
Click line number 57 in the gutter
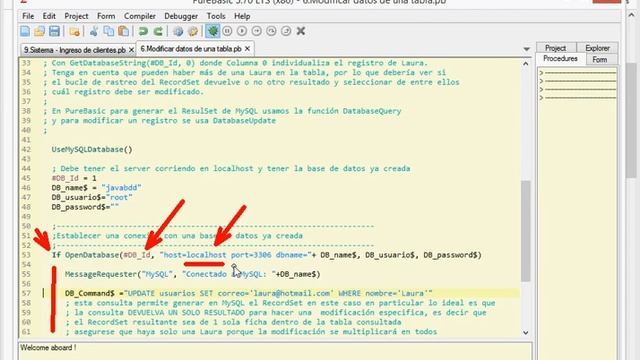point(26,293)
